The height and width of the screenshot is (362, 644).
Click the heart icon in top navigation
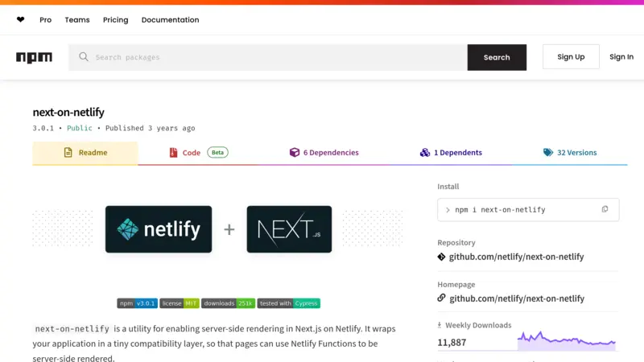[21, 19]
